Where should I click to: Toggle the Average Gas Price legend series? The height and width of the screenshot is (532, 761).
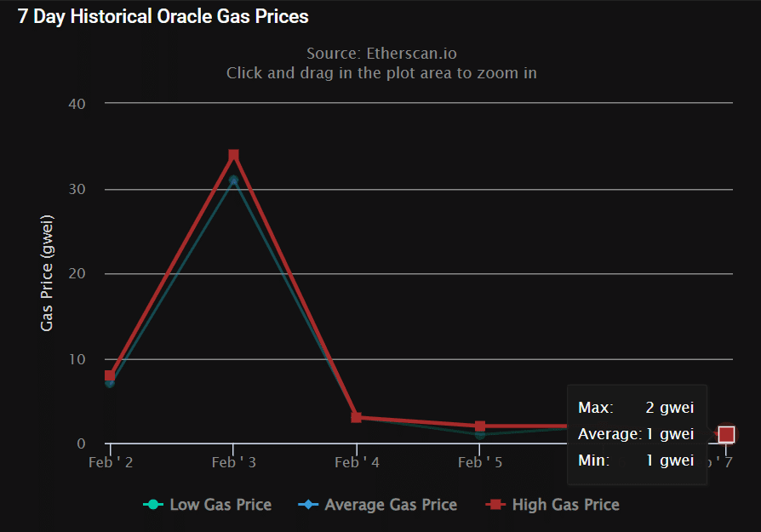coord(378,505)
